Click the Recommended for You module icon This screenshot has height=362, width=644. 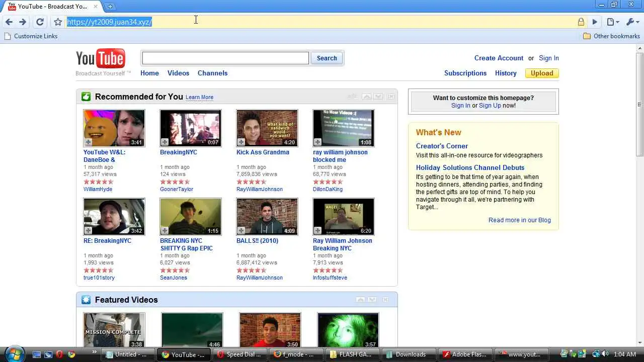coord(86,97)
